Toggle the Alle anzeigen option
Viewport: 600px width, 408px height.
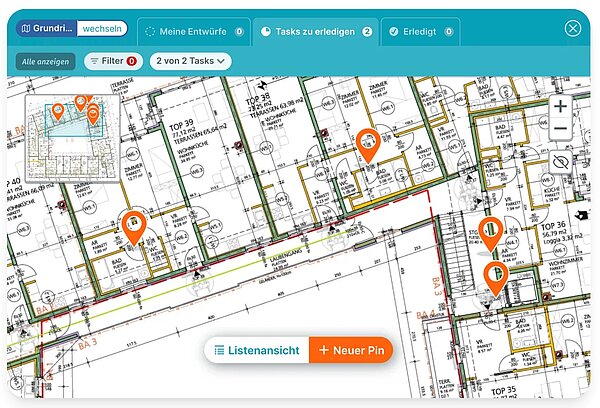click(x=46, y=61)
